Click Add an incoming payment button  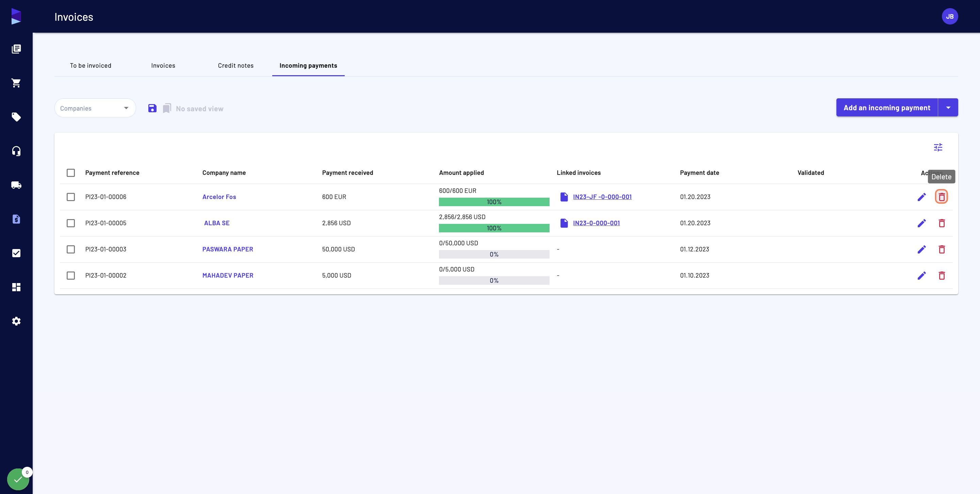(x=887, y=108)
